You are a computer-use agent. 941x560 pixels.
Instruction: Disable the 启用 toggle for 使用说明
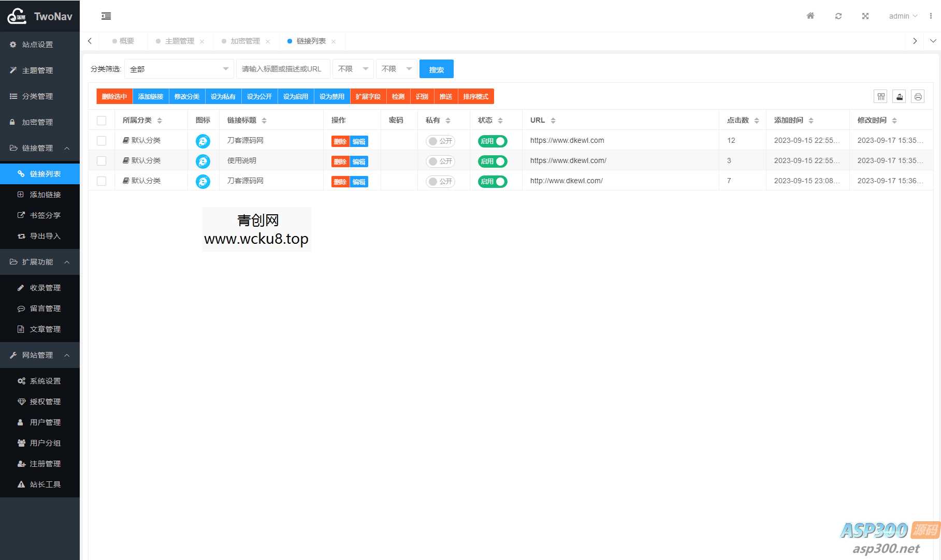point(491,161)
